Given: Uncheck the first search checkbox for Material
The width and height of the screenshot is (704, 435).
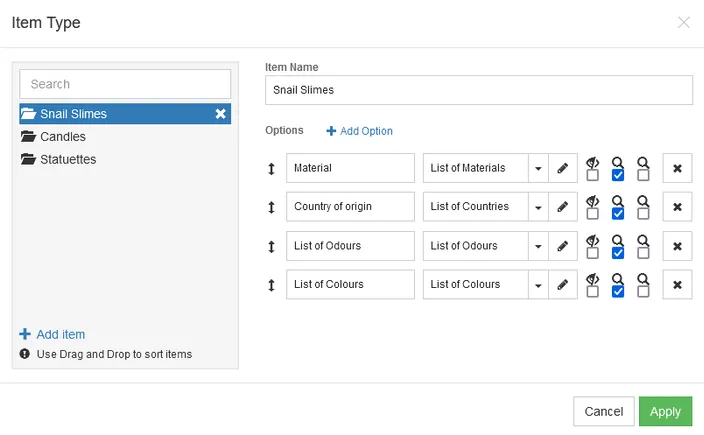Looking at the screenshot, I should [x=618, y=175].
